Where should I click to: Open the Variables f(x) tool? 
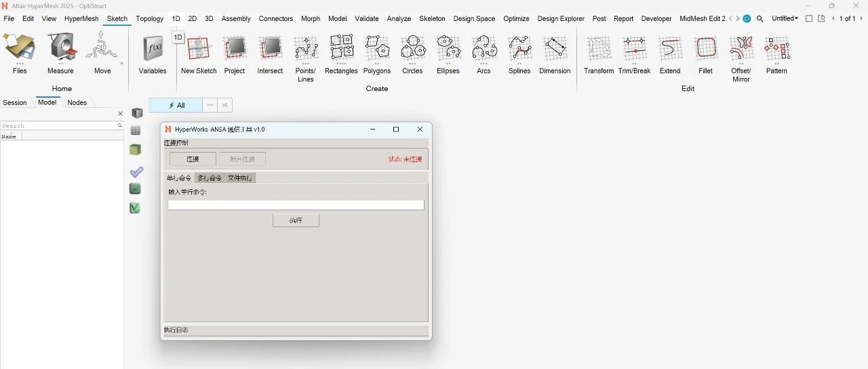(x=153, y=54)
